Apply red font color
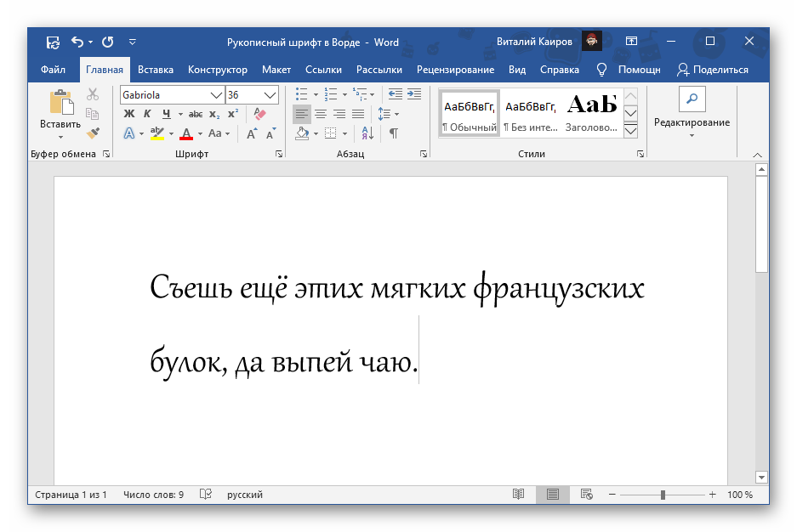The image size is (797, 532). pyautogui.click(x=186, y=133)
